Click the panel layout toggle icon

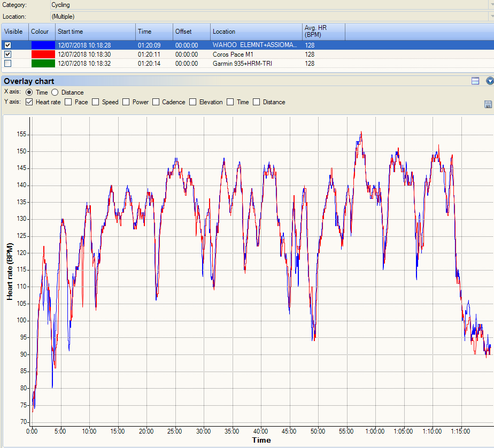(x=475, y=81)
